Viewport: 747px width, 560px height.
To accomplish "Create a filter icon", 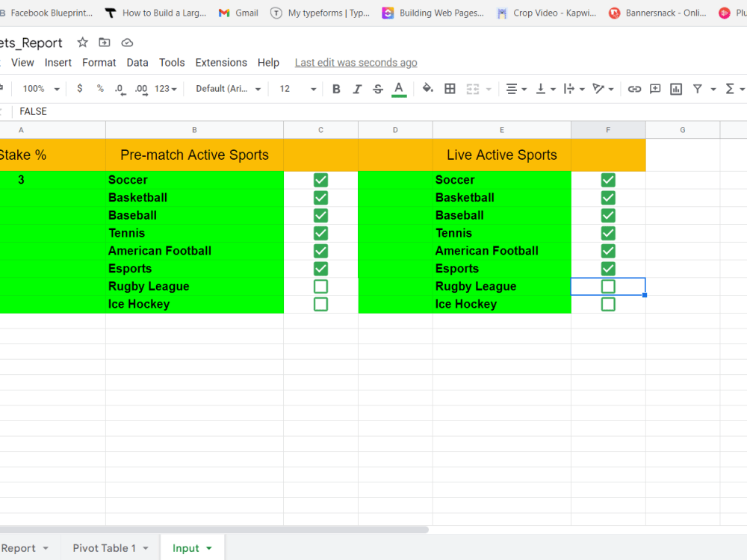I will click(x=698, y=89).
